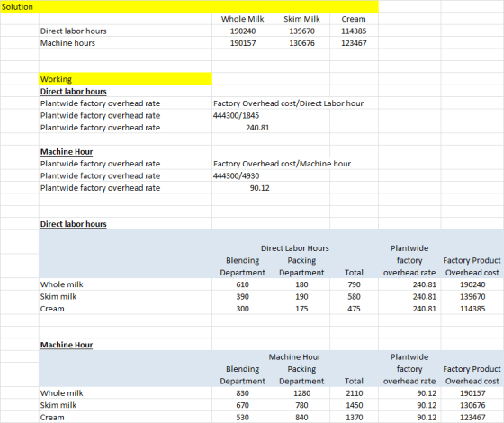Select the top Cream column header
The height and width of the screenshot is (423, 504).
click(354, 19)
